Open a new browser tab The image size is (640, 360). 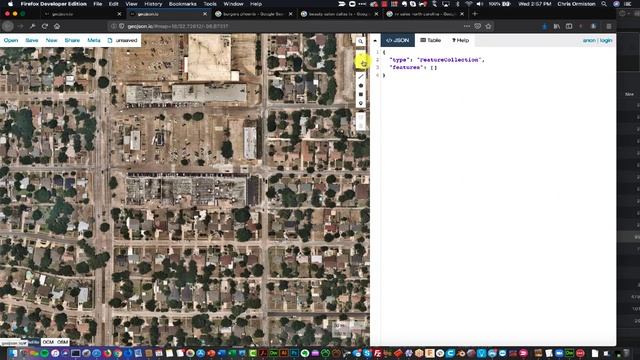point(475,14)
